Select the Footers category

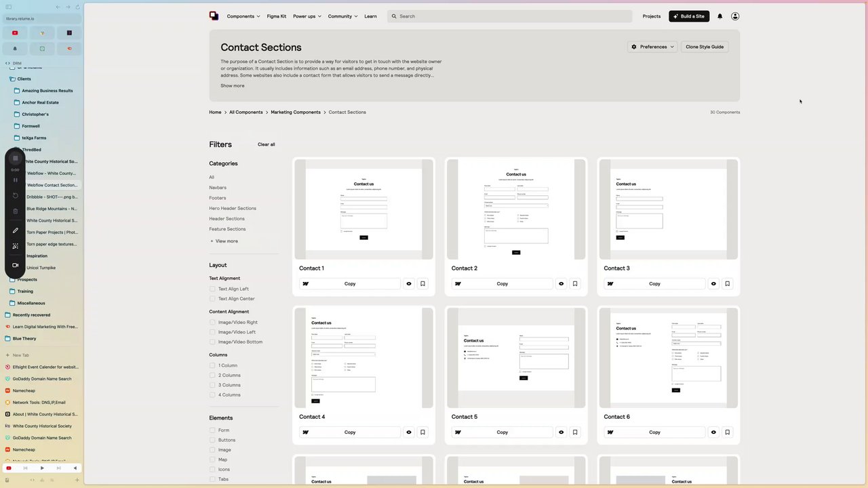pos(218,198)
